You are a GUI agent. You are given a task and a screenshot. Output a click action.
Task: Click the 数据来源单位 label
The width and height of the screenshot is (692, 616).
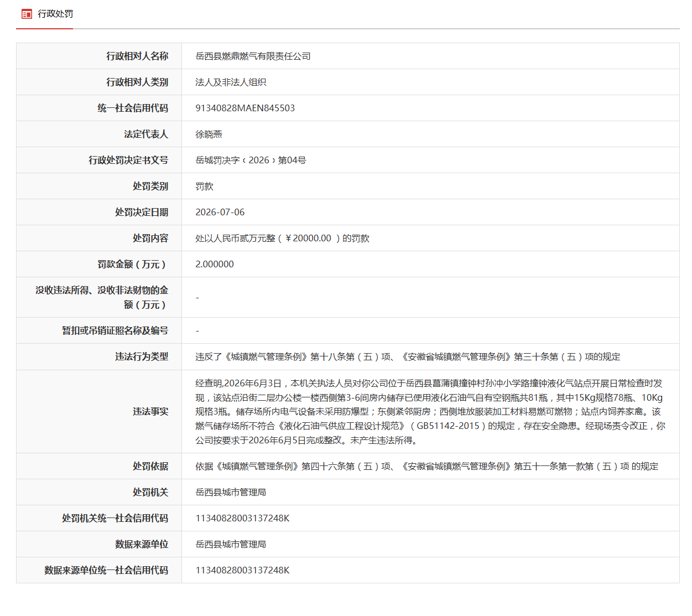tap(142, 544)
